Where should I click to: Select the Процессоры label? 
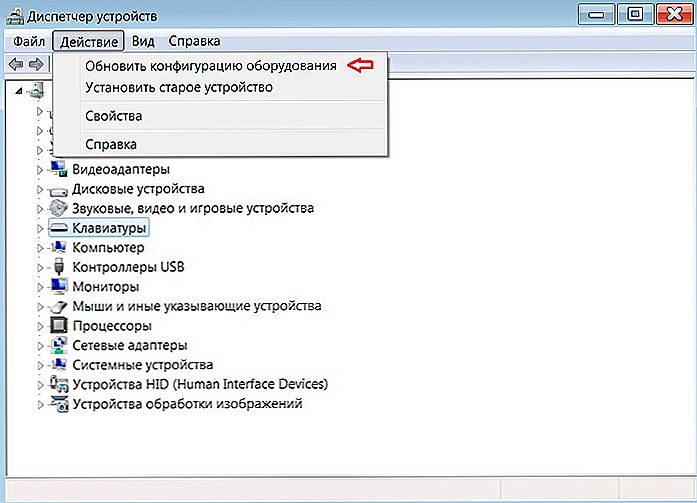click(x=112, y=326)
